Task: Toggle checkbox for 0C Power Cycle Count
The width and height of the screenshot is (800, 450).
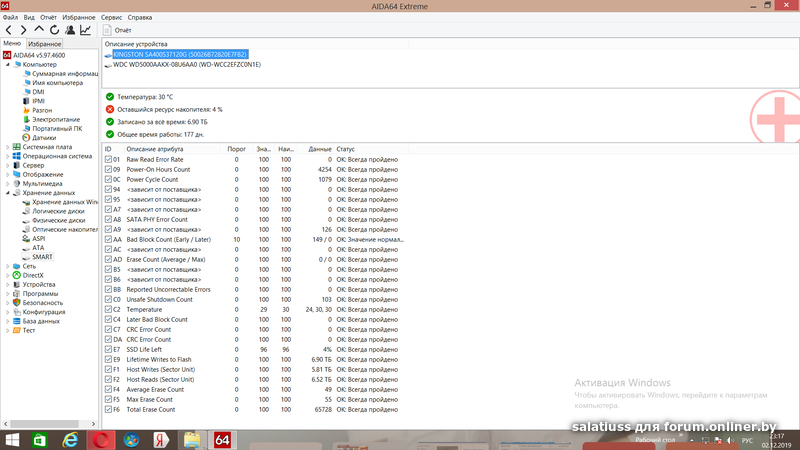Action: pos(108,179)
